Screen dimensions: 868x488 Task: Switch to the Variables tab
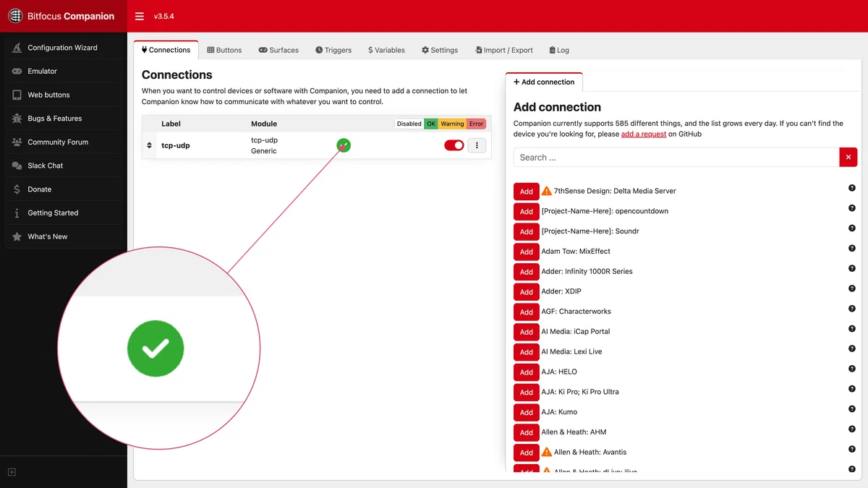pyautogui.click(x=386, y=50)
